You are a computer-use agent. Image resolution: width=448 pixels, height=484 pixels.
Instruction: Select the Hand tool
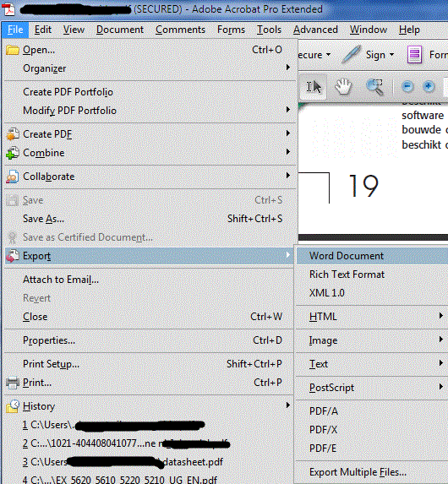click(343, 86)
